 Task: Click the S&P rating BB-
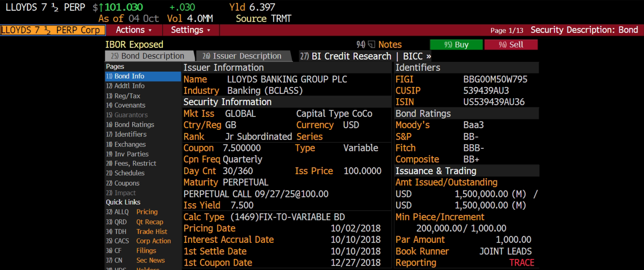471,137
